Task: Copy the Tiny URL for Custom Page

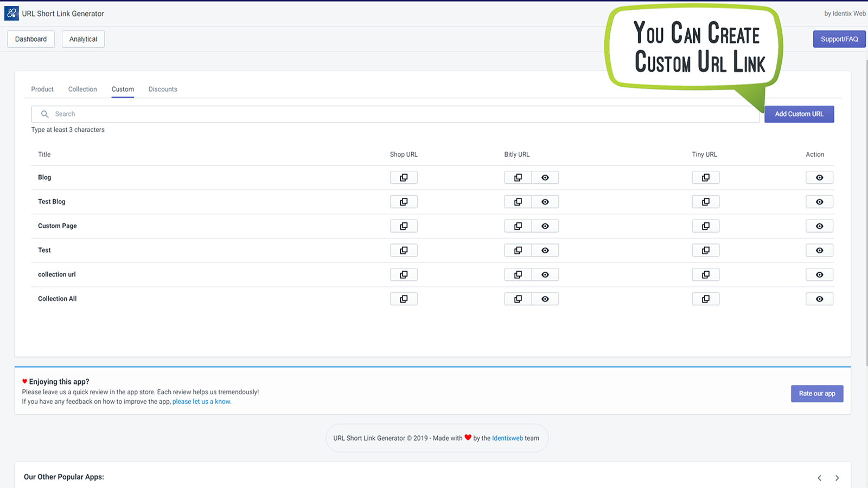Action: 705,226
